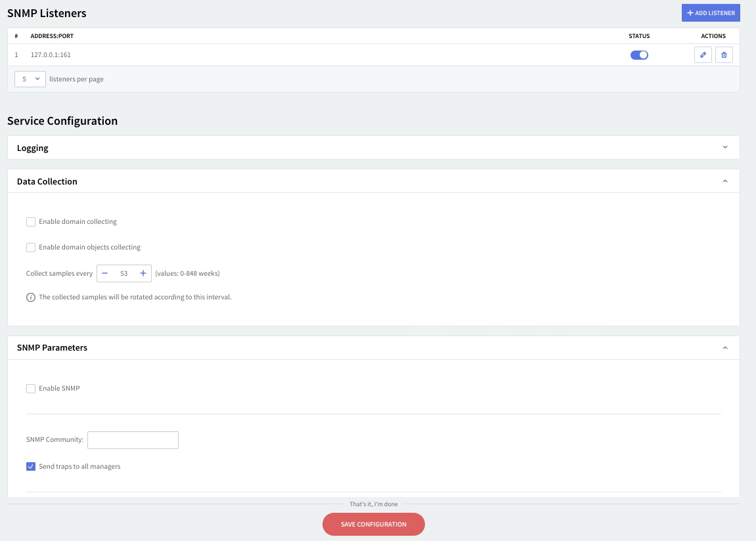This screenshot has height=541, width=756.
Task: Check Enable domain objects collecting
Action: (x=31, y=248)
